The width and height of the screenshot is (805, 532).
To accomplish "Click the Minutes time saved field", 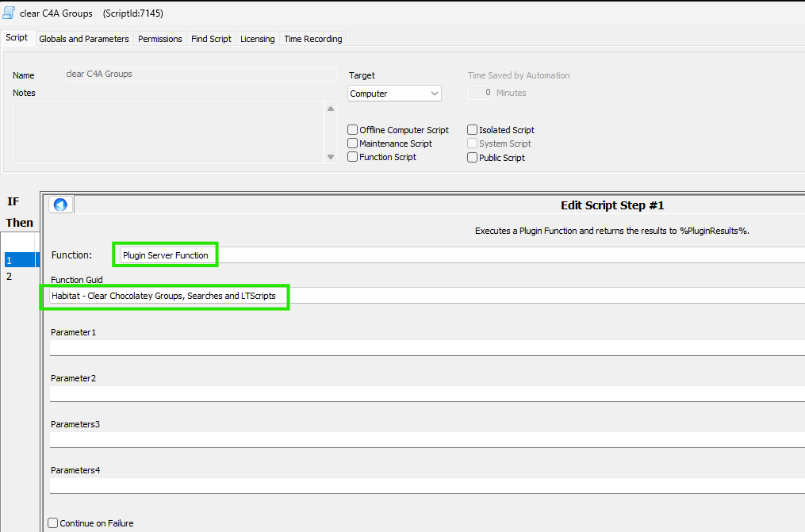I will coord(479,93).
